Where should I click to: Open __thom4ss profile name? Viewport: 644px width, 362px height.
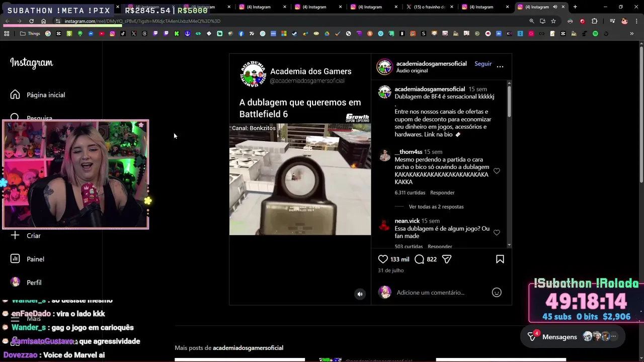(x=408, y=152)
